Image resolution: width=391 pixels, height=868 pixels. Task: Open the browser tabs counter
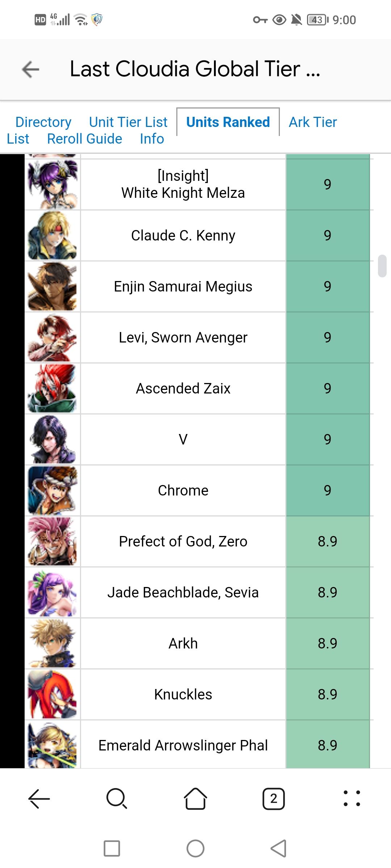273,798
